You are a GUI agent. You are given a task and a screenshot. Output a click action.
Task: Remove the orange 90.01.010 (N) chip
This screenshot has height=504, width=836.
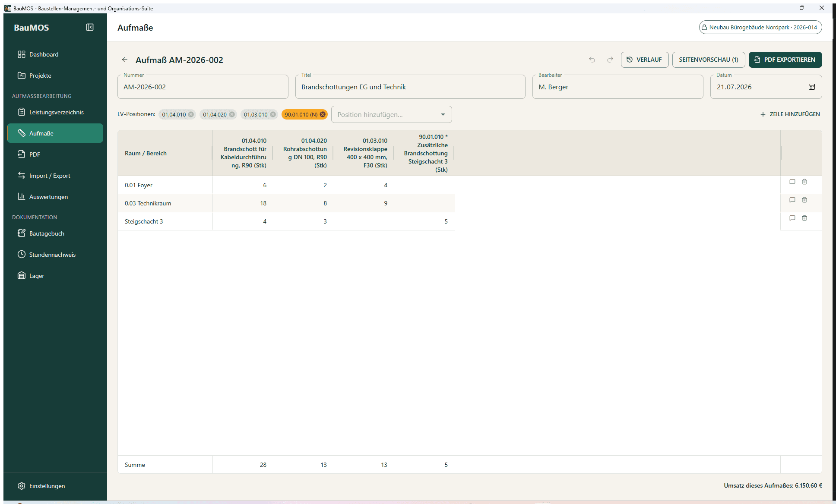point(323,114)
